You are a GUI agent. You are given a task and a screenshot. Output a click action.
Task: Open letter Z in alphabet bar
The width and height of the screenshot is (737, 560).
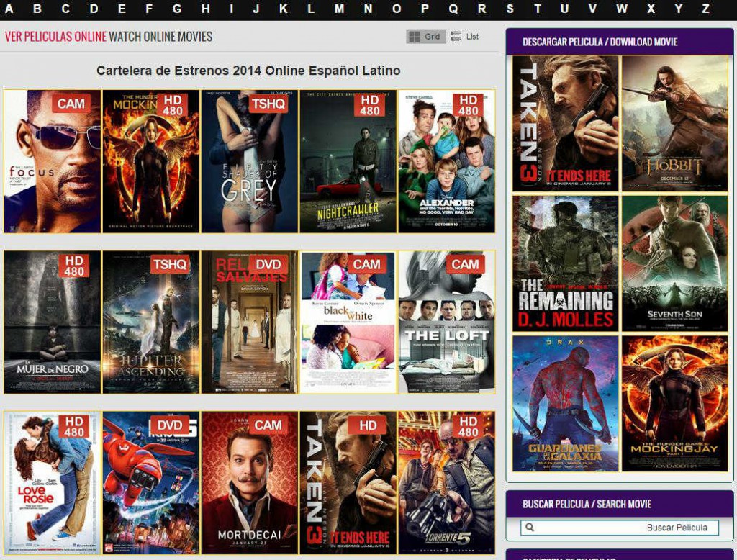[x=705, y=9]
